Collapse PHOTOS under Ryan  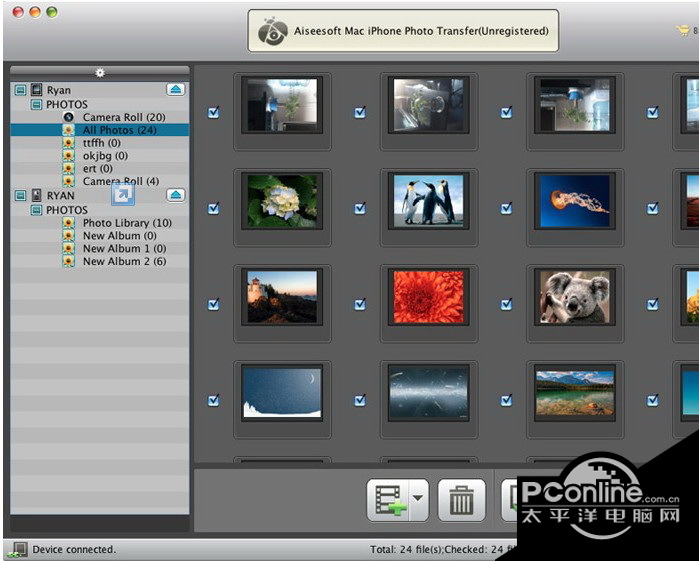coord(36,105)
